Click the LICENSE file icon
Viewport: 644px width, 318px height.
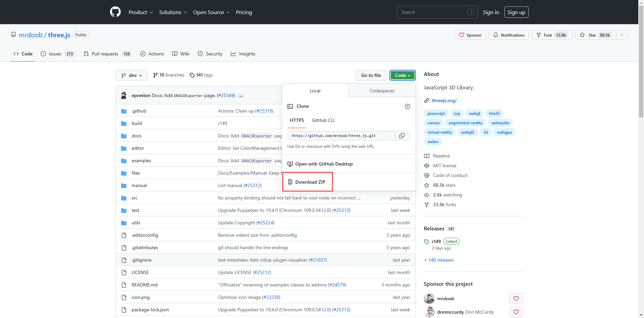coord(124,272)
